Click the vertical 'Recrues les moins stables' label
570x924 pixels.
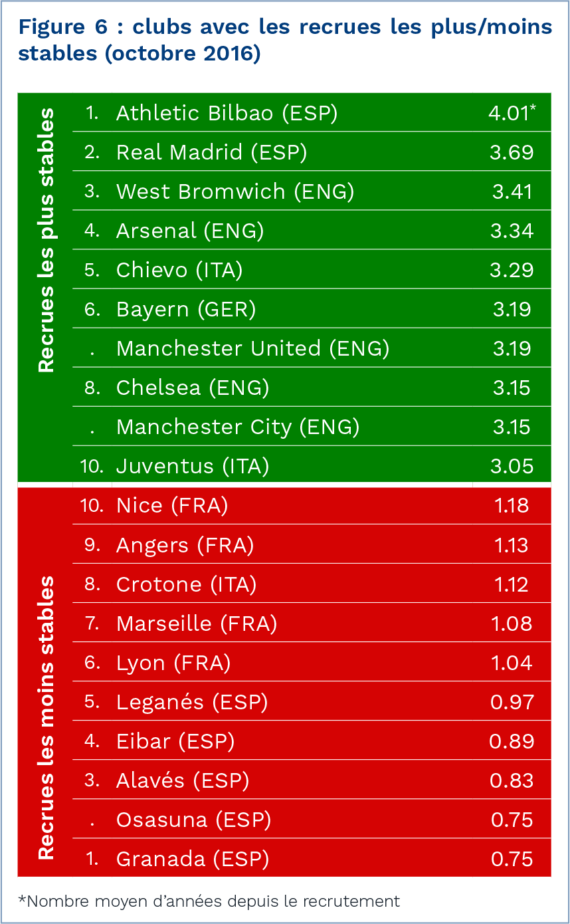45,718
